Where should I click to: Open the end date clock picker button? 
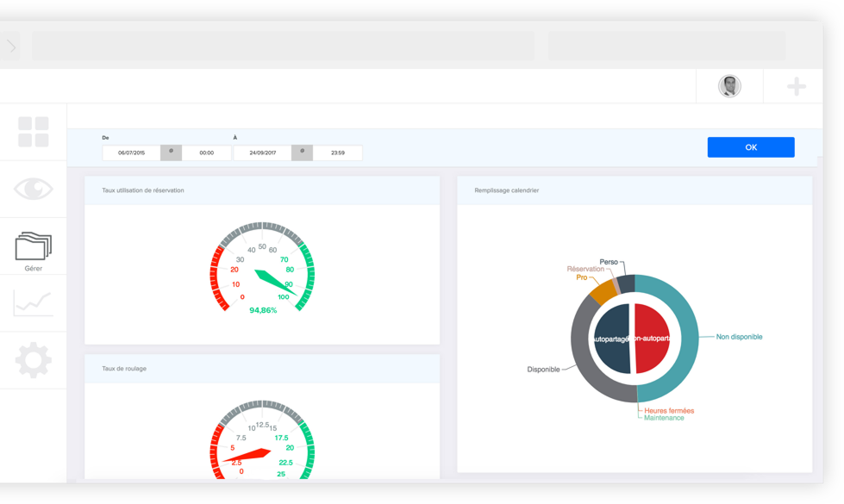pos(302,152)
